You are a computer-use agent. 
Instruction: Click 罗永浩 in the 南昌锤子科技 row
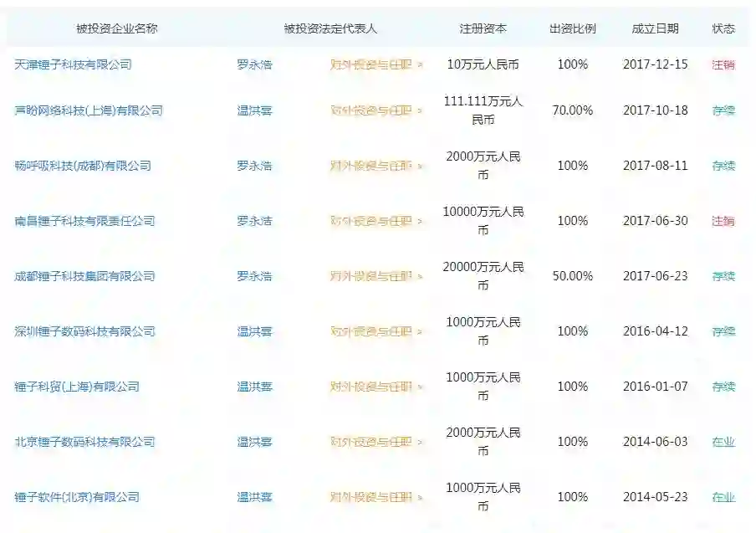point(254,221)
